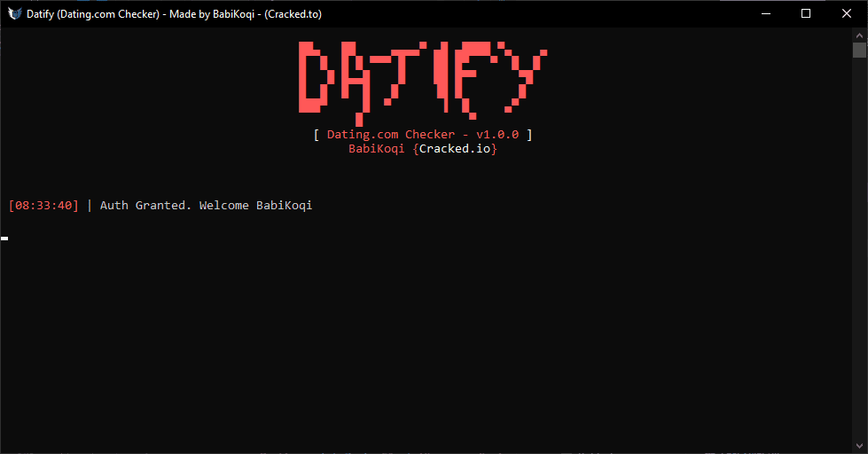Click 'Auth Granted. Welcome BabiKoqi' message
This screenshot has height=454, width=868.
[x=206, y=206]
